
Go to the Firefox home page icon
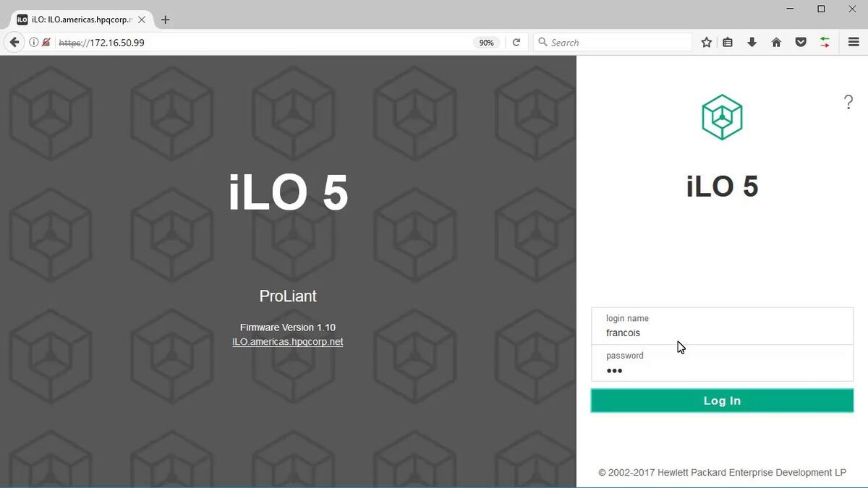pyautogui.click(x=776, y=43)
